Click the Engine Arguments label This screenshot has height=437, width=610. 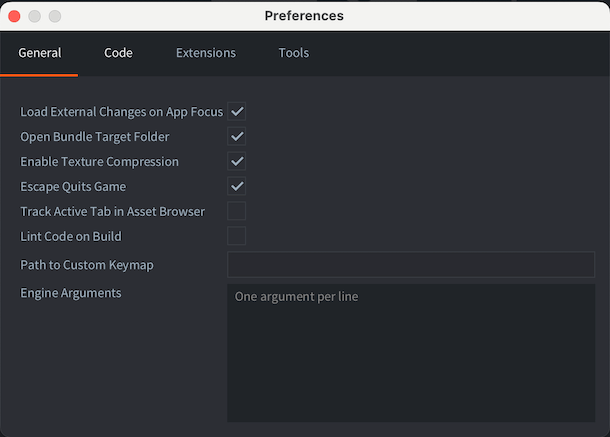click(71, 293)
